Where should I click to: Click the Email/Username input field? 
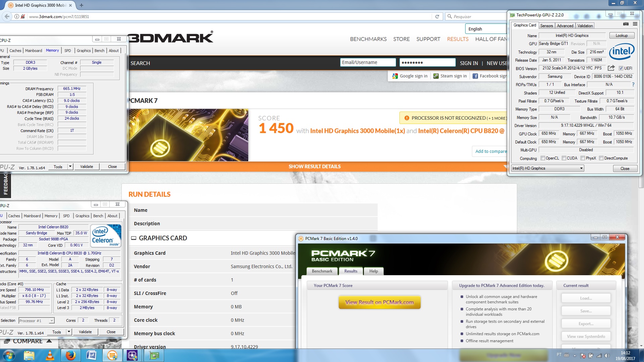pyautogui.click(x=368, y=62)
